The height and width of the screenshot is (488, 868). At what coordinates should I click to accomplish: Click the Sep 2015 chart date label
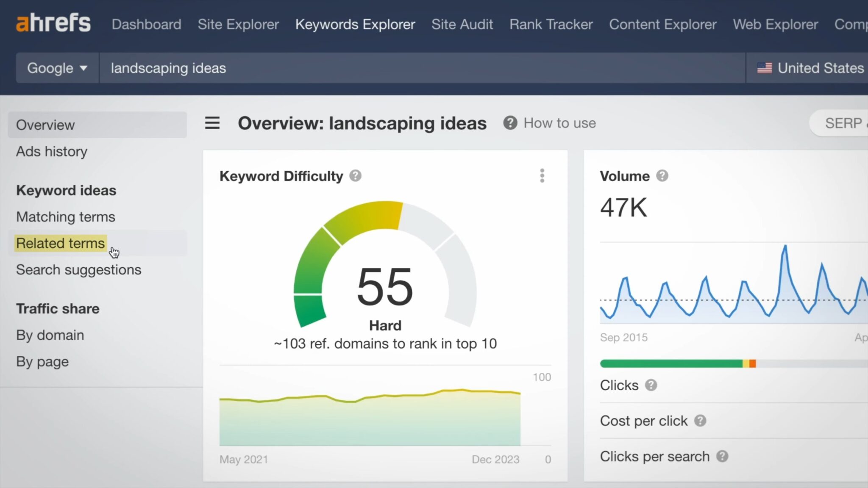point(624,337)
